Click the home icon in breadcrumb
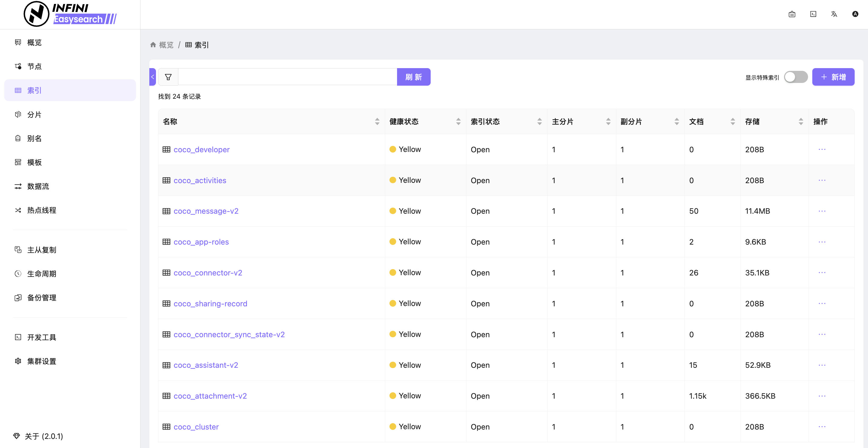868x448 pixels. point(153,45)
